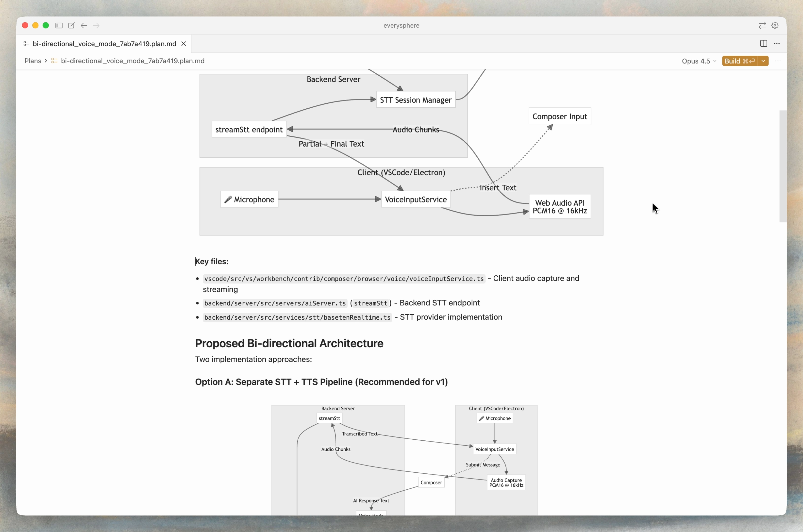Click the forward navigation arrow
The height and width of the screenshot is (532, 803).
click(97, 25)
